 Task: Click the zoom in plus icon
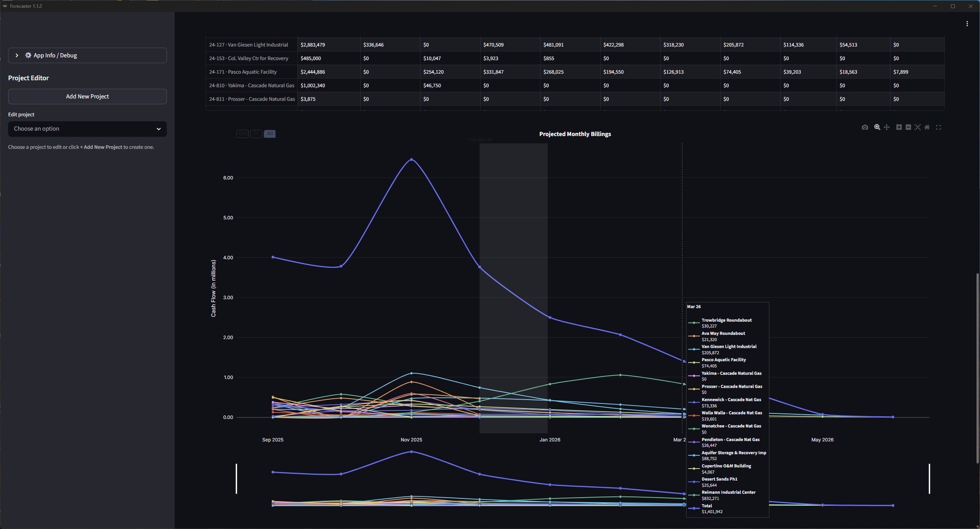point(899,127)
